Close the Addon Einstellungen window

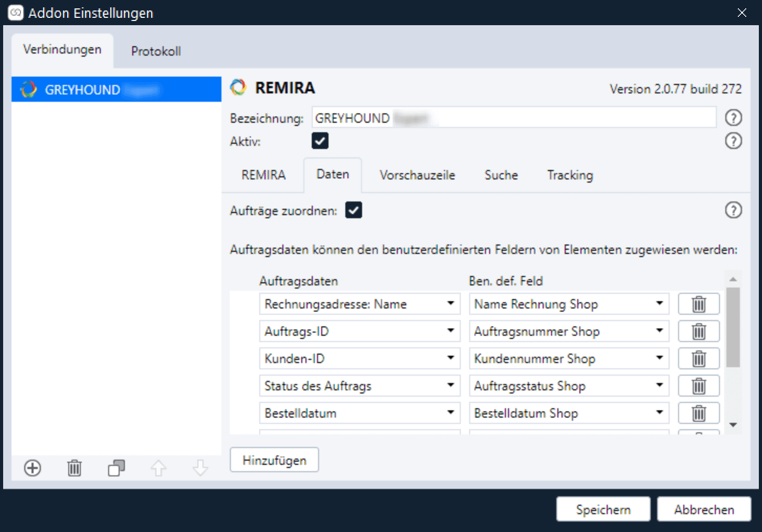(x=742, y=13)
